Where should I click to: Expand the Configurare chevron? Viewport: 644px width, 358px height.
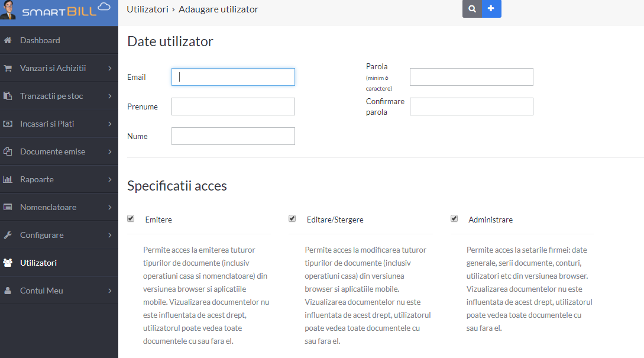[109, 235]
